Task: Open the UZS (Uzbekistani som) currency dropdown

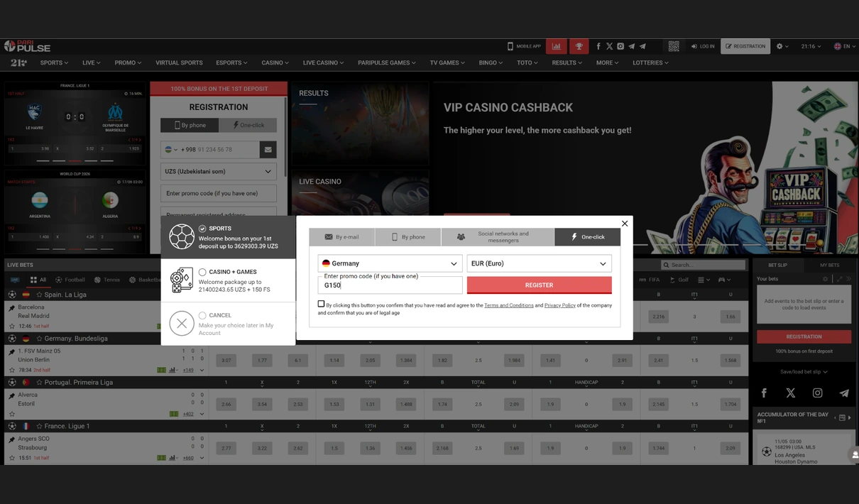Action: pyautogui.click(x=219, y=171)
